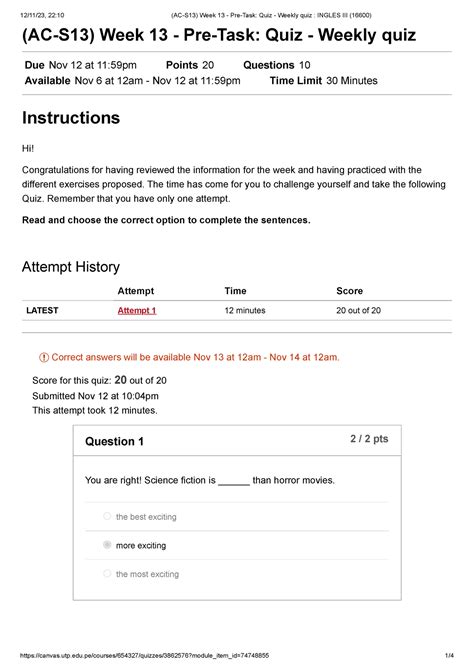The image size is (474, 670).
Task: Click the canvas.utp.edu.pe URL in footer
Action: [144, 655]
